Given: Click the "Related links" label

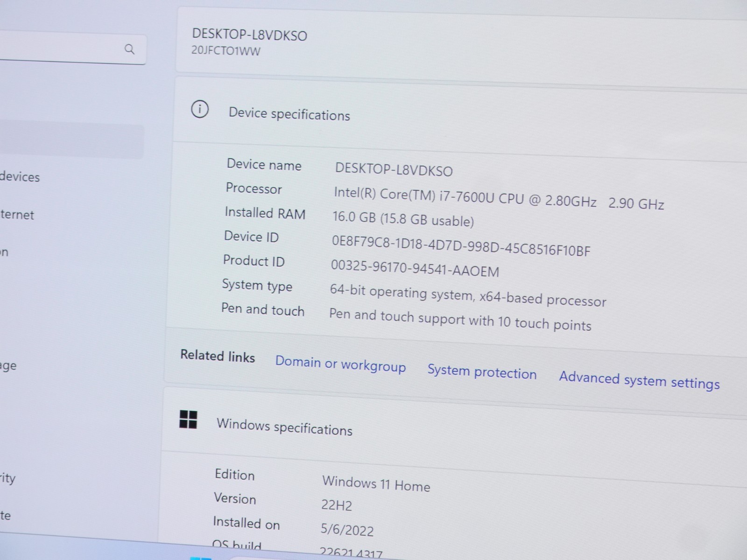Looking at the screenshot, I should pyautogui.click(x=218, y=356).
